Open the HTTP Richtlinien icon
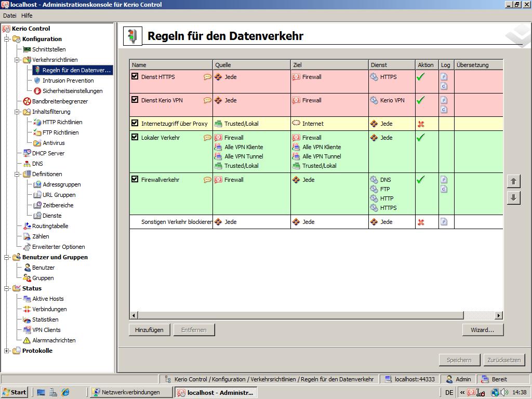 37,122
